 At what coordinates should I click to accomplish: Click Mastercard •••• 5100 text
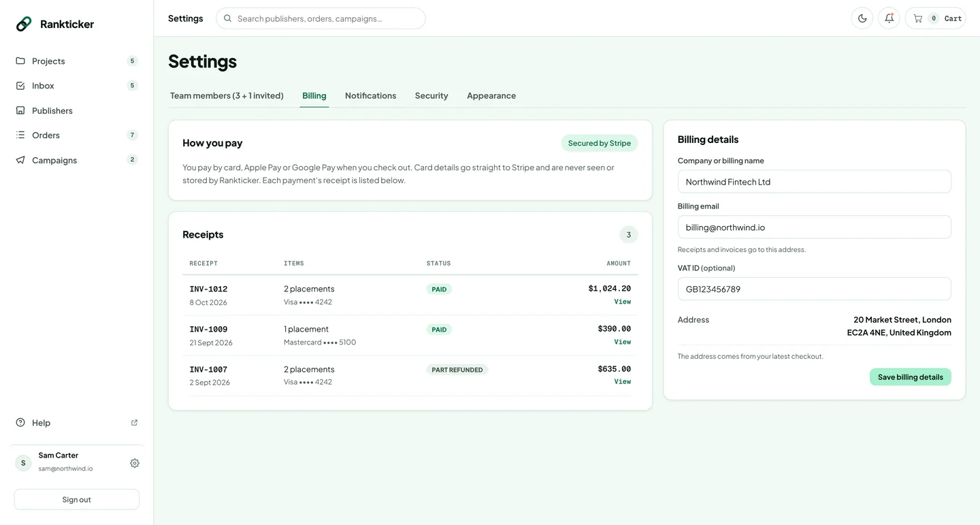pos(320,343)
